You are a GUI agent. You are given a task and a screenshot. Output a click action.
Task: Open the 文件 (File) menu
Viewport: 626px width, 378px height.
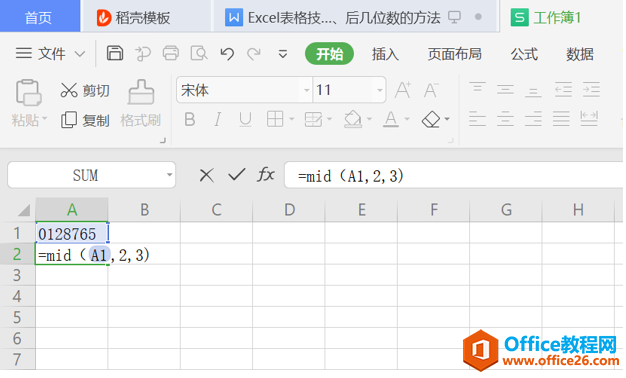tap(50, 53)
